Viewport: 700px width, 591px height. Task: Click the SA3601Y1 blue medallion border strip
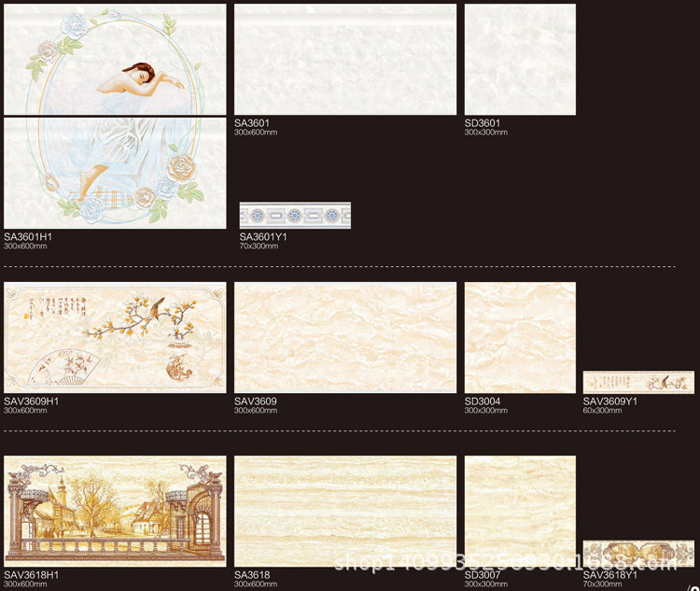(295, 216)
